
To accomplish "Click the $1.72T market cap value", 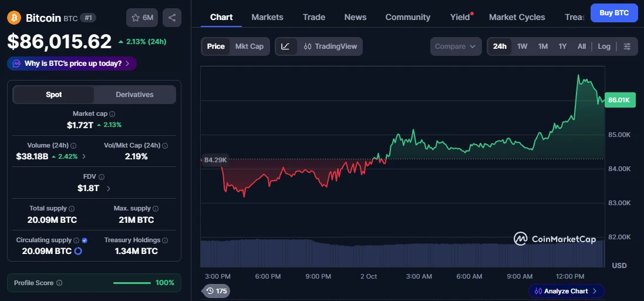I will [80, 125].
